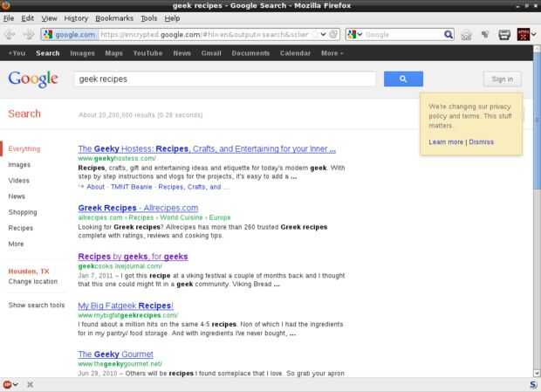Screen dimensions: 541x392
Task: Filter results by Recipes in sidebar
Action: point(21,228)
